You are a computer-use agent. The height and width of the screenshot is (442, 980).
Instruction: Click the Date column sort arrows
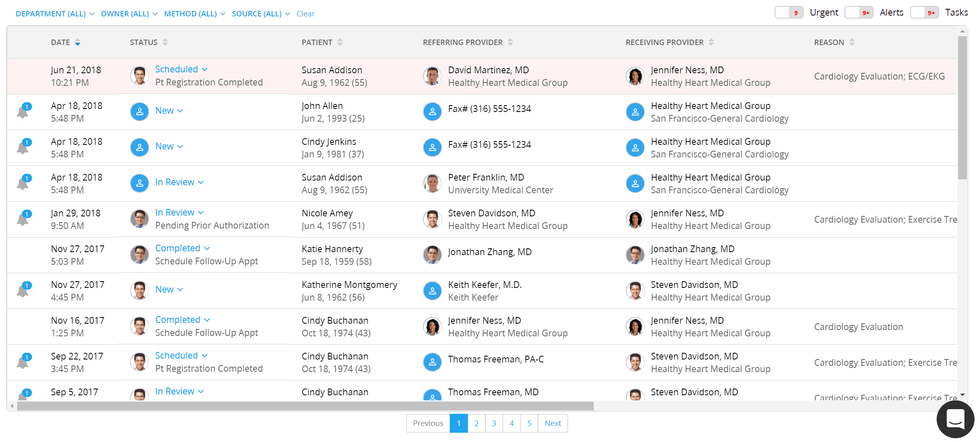[x=78, y=43]
